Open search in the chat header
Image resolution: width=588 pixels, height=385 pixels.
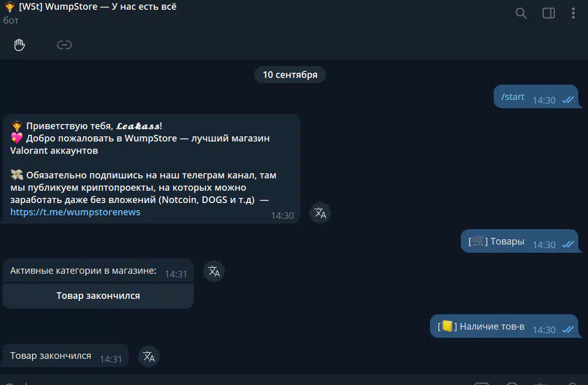[521, 13]
